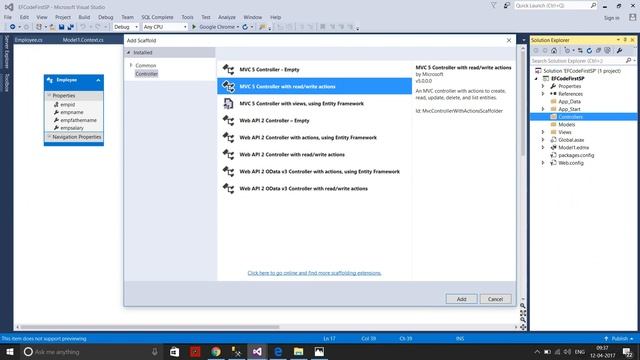
Task: Click Publish button in status bar
Action: tap(619, 339)
